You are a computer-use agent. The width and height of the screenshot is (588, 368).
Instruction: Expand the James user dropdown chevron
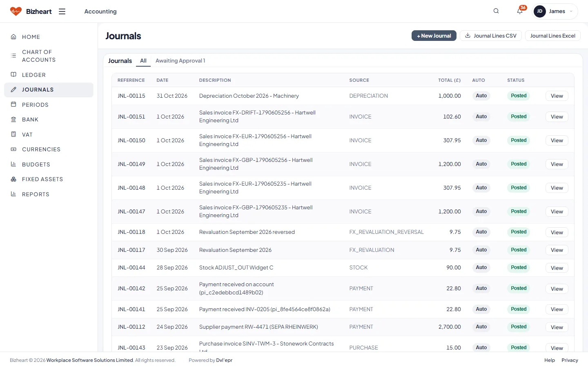point(571,11)
